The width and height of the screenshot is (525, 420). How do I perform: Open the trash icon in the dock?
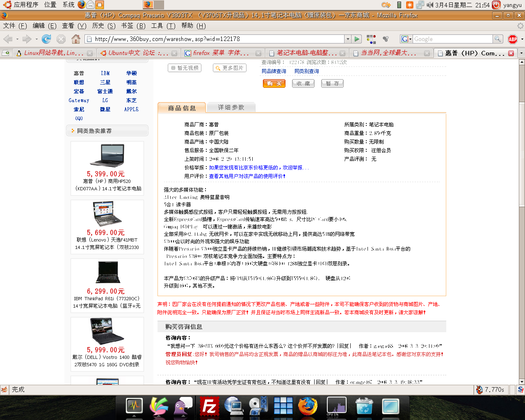tap(364, 406)
